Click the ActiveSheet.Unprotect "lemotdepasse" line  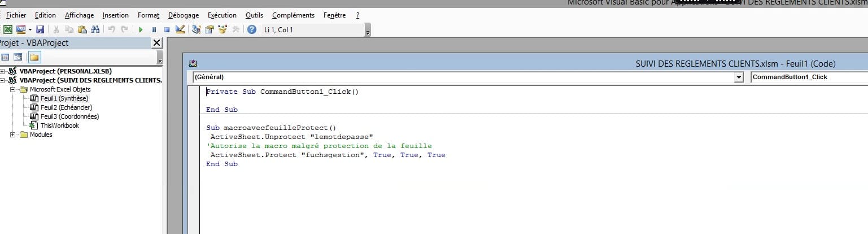click(x=292, y=137)
